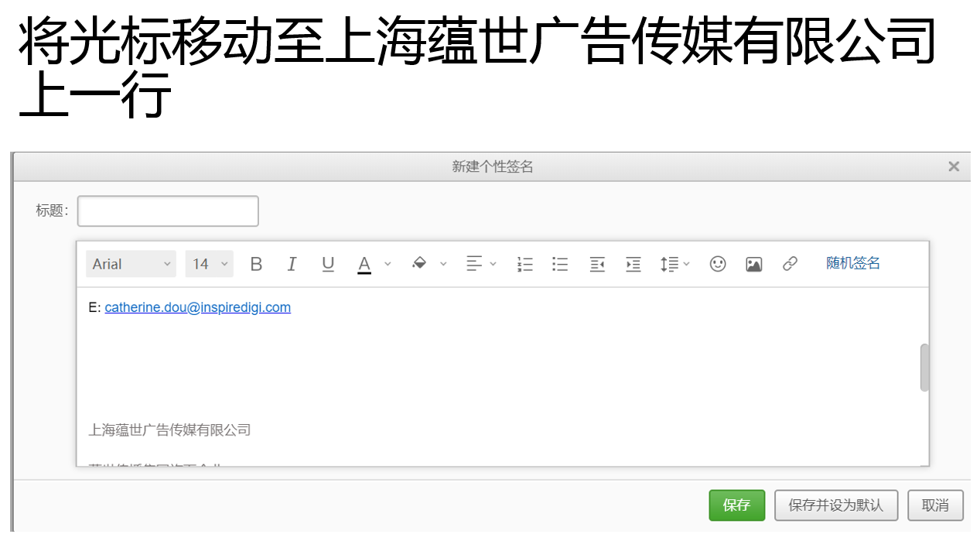Open the font size 14 dropdown
The height and width of the screenshot is (541, 980).
point(210,264)
